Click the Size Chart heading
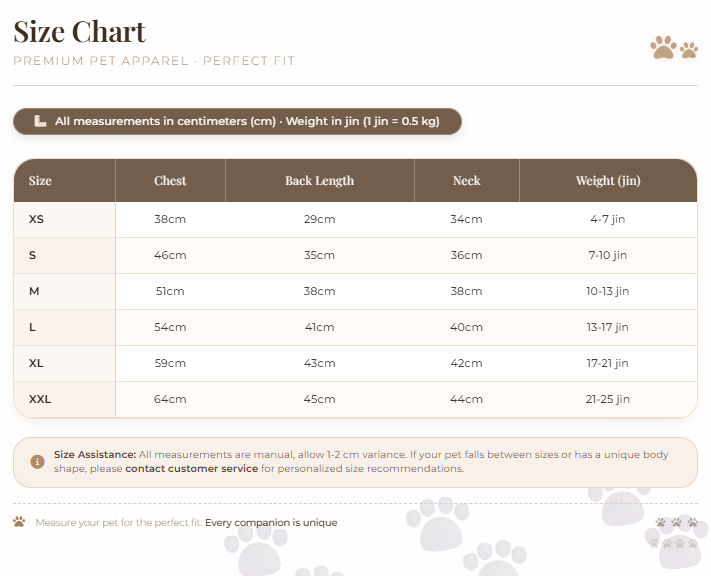Viewport: 711px width, 576px height. (x=79, y=32)
